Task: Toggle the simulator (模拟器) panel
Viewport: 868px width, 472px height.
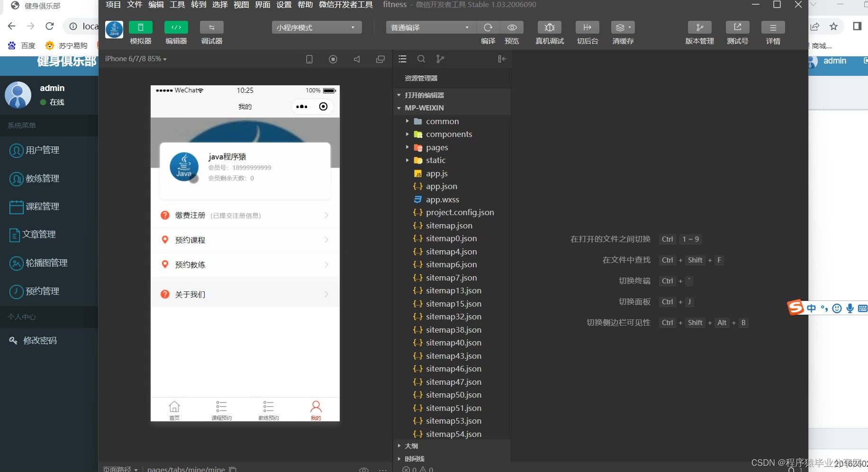Action: click(140, 27)
